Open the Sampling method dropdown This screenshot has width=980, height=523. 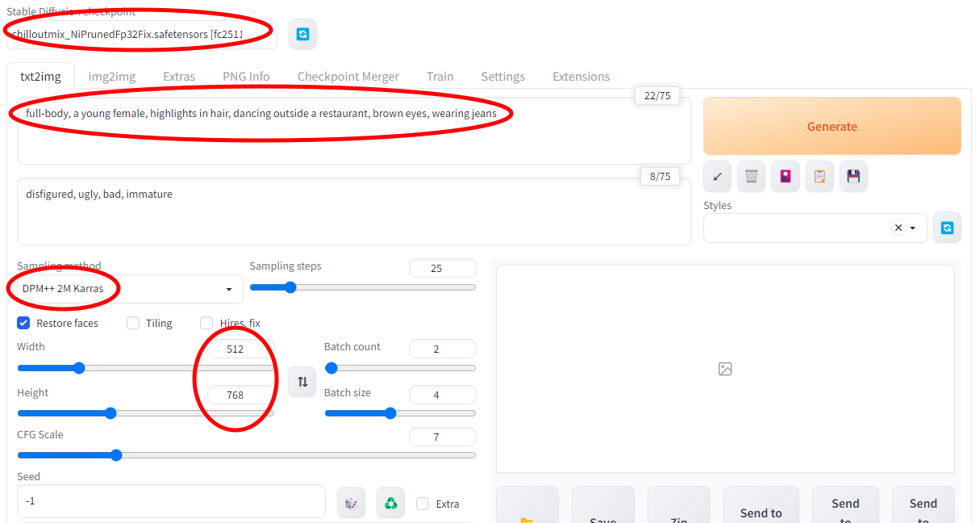(228, 289)
